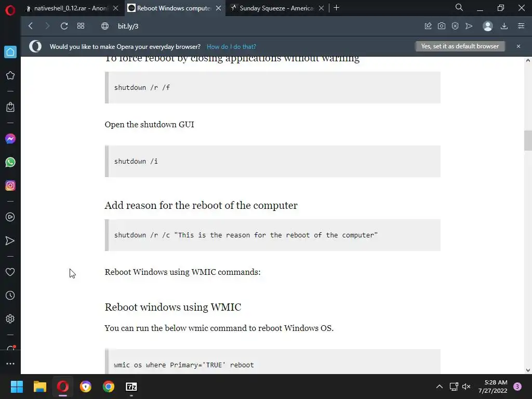Viewport: 532px width, 399px height.
Task: Open the sidebar heart Pinboards icon
Action: 10,272
